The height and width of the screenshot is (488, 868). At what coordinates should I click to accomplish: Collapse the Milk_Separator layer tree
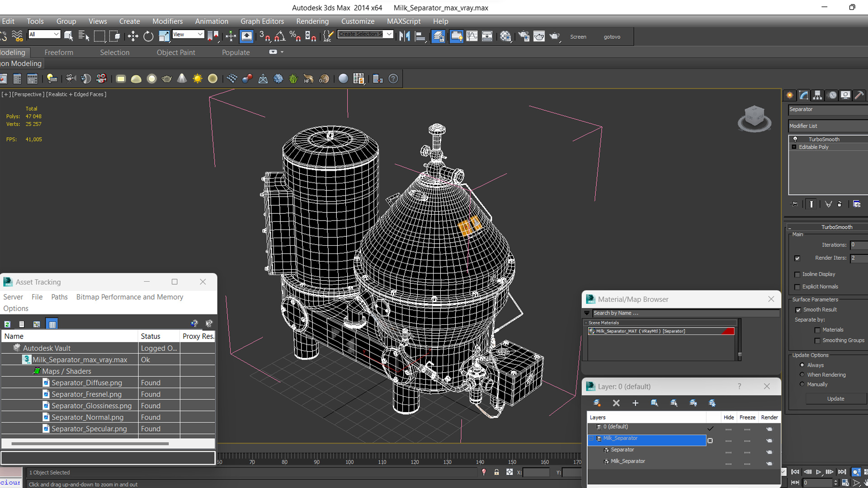click(x=591, y=438)
